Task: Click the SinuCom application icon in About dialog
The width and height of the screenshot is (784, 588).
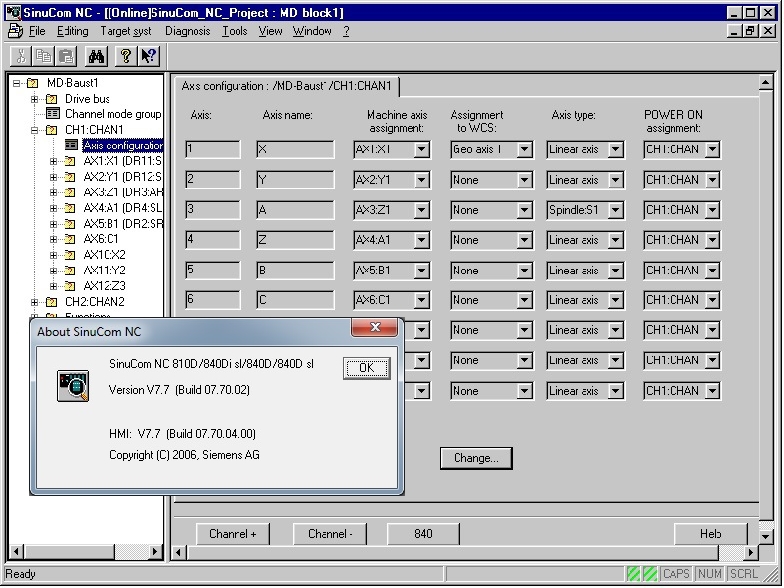Action: tap(73, 386)
